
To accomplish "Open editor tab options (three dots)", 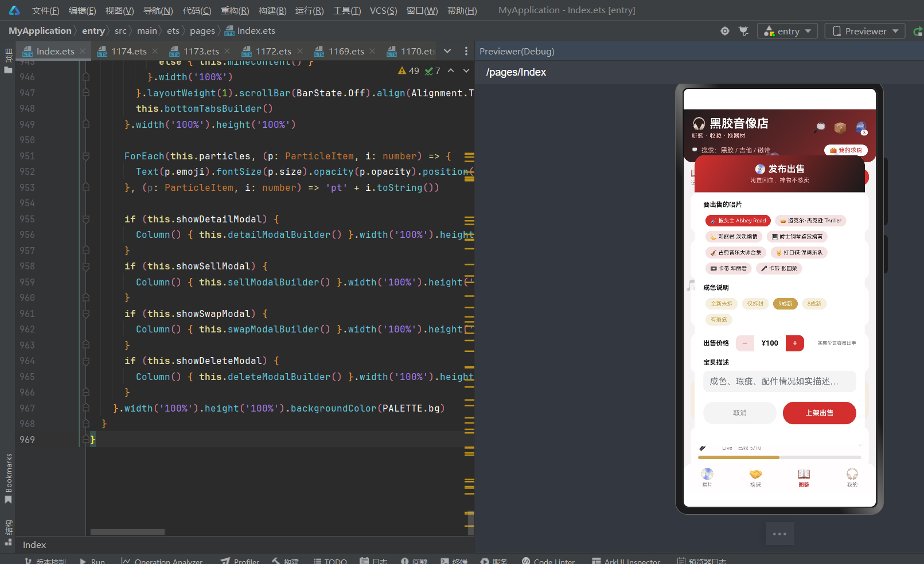I will click(x=466, y=52).
